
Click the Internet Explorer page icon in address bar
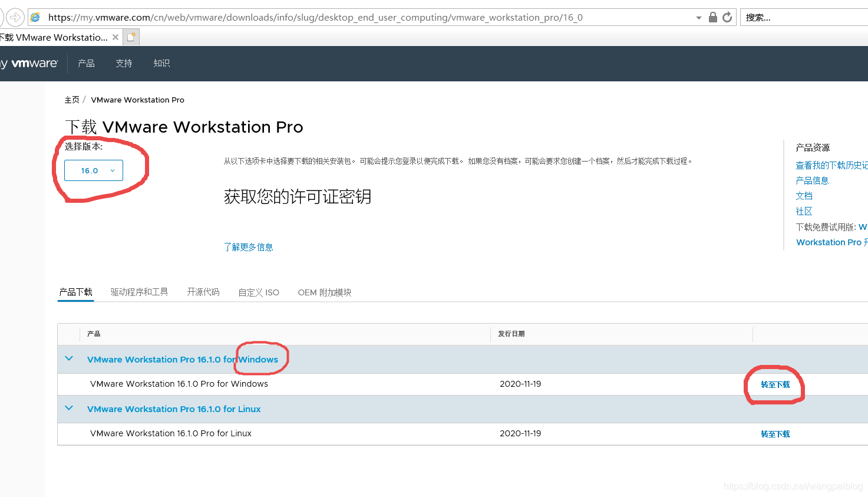tap(35, 17)
